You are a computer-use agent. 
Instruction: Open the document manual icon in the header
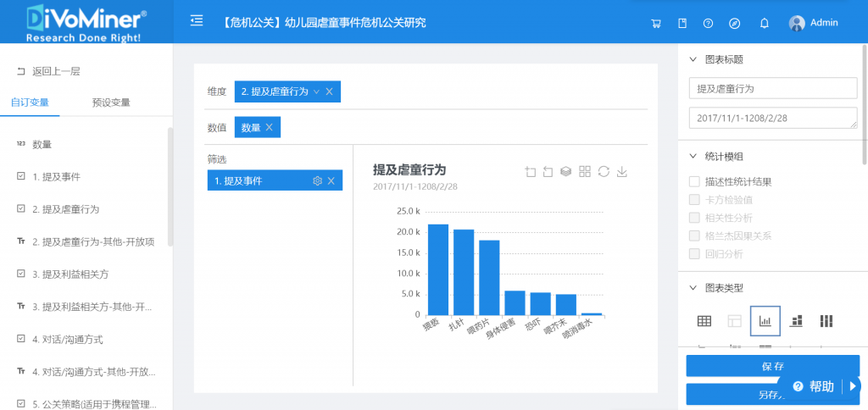682,23
